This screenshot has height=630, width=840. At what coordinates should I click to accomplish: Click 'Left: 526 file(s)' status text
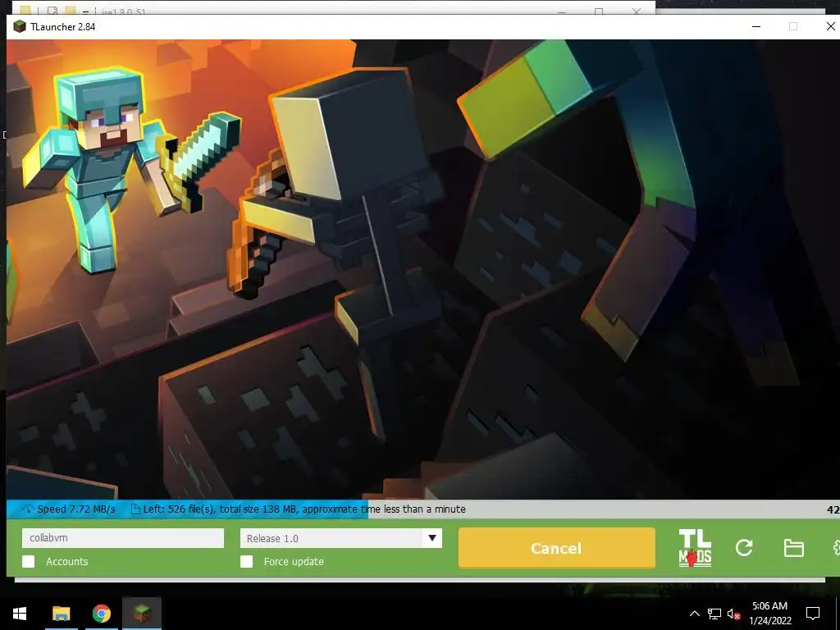tap(180, 509)
